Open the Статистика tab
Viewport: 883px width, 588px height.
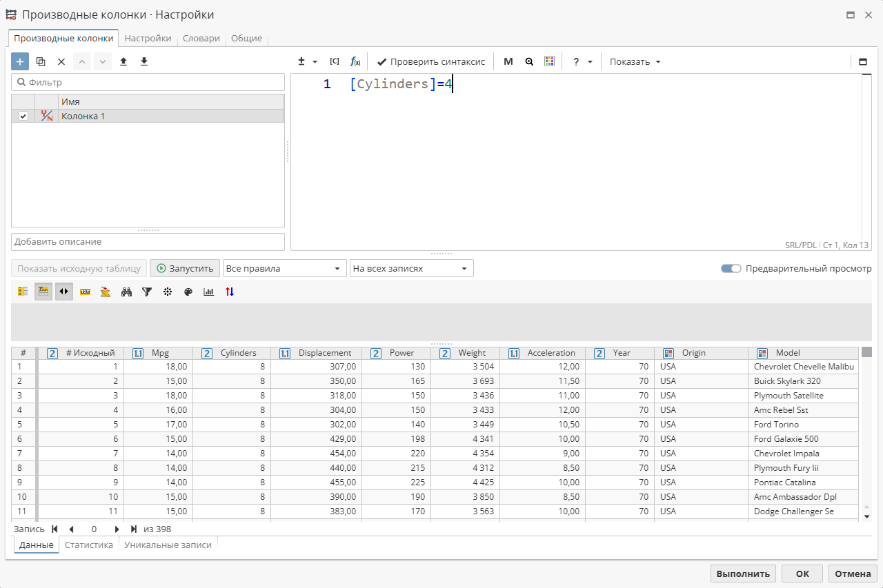click(89, 545)
